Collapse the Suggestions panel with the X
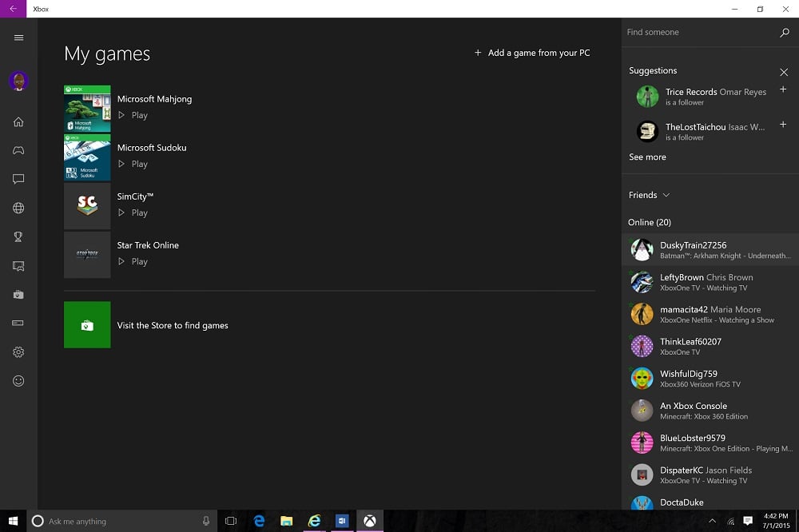This screenshot has width=799, height=532. coord(784,72)
